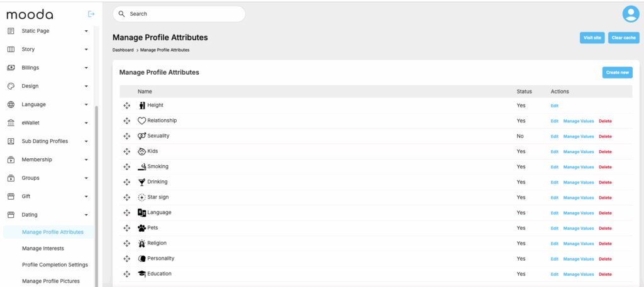Open the user profile avatar menu
644x287 pixels.
(x=630, y=14)
